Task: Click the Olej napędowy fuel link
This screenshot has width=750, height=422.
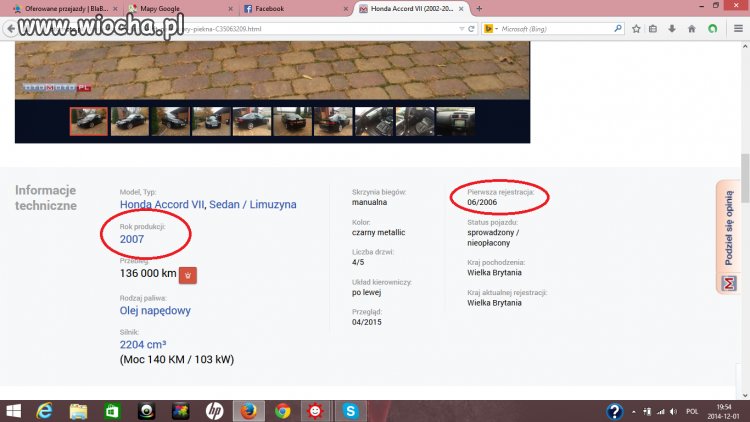Action: [x=155, y=311]
